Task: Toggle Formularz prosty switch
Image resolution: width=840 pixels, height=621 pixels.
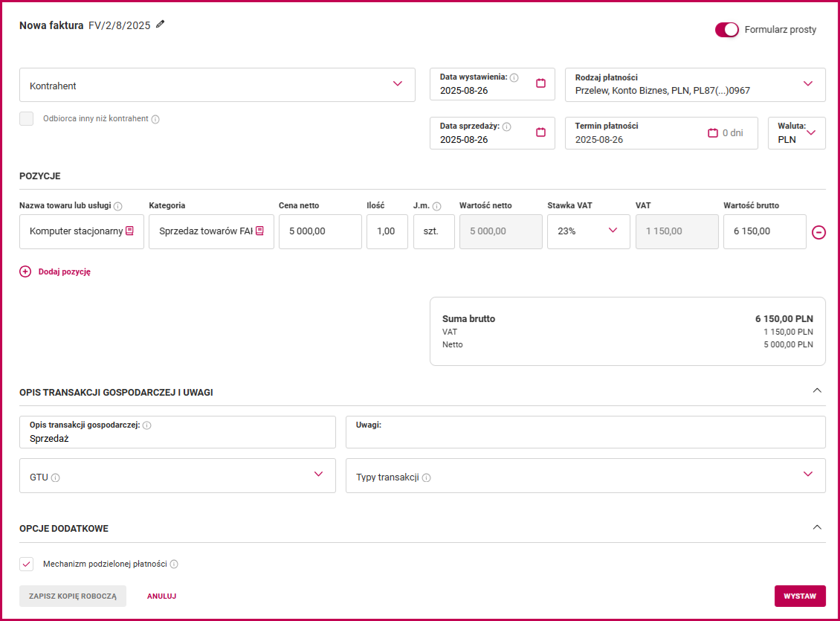Action: pos(726,30)
